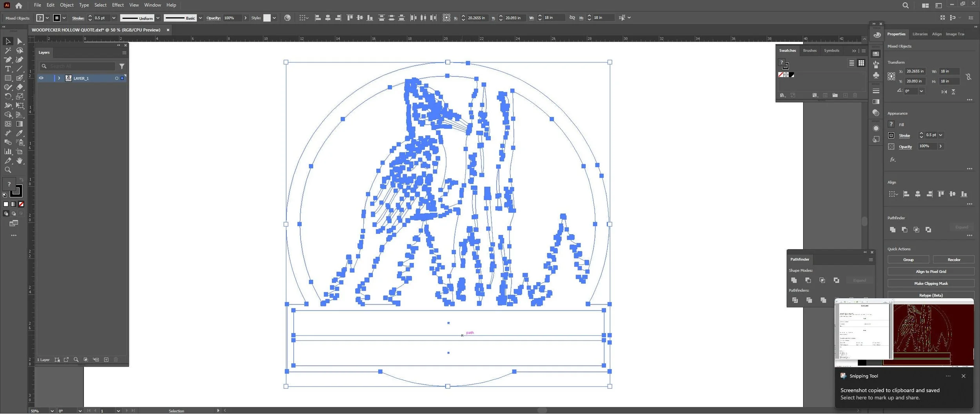Select the Selection tool arrow
The height and width of the screenshot is (414, 980).
pos(8,41)
